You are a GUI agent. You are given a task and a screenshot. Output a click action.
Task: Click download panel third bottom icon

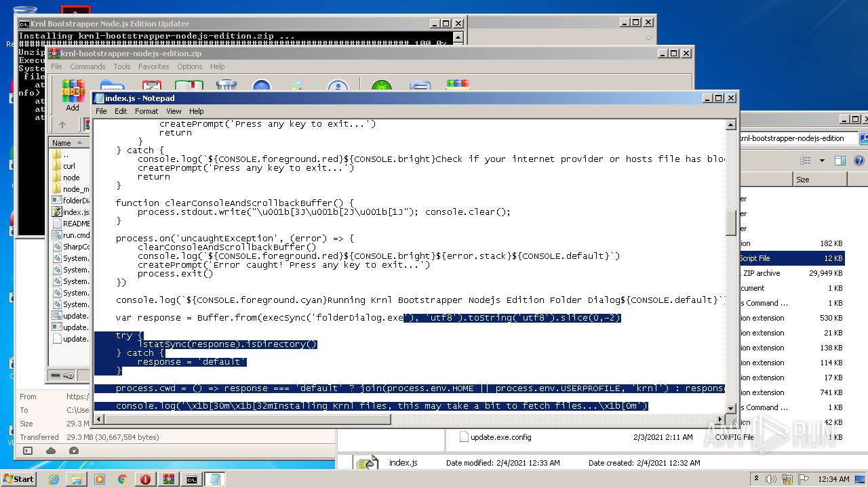click(x=74, y=451)
